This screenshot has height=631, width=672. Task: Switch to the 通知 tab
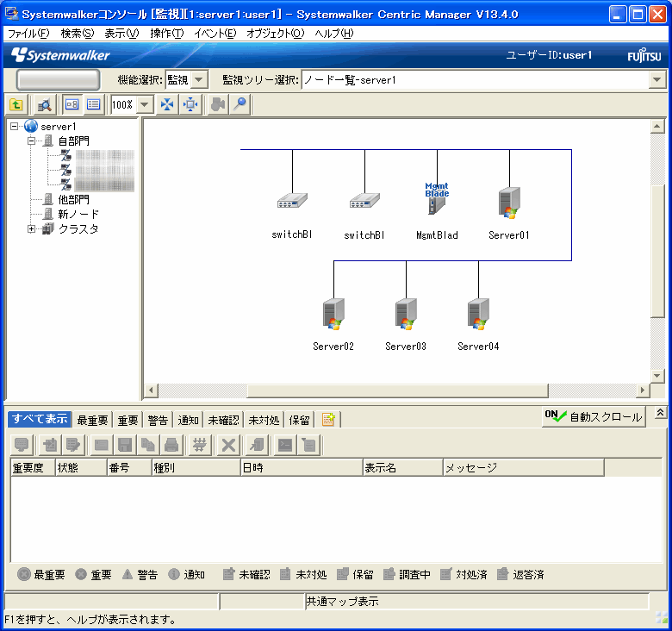pos(188,420)
